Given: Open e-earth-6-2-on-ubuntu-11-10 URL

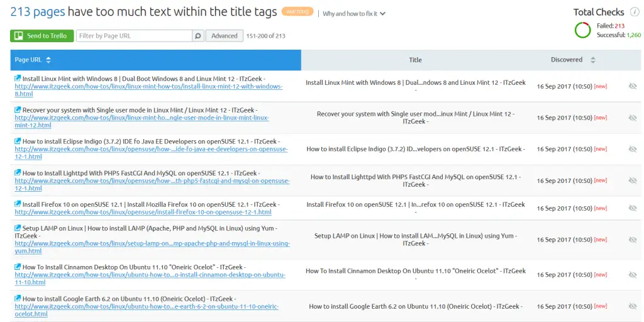Looking at the screenshot, I should [x=147, y=310].
